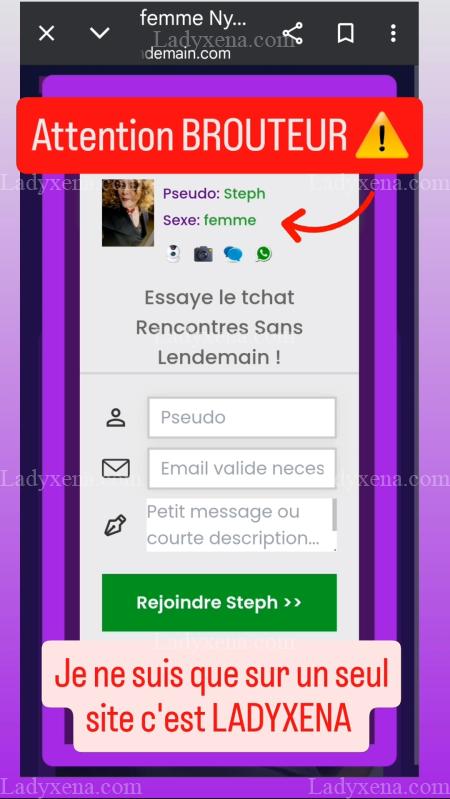
Task: Click the green WhatsApp icon
Action: [x=264, y=254]
